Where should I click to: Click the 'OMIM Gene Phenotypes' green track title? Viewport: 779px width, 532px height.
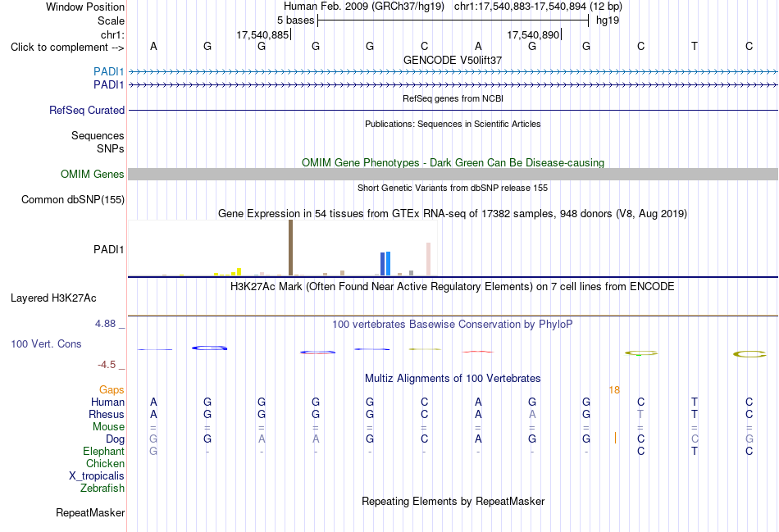pos(453,162)
